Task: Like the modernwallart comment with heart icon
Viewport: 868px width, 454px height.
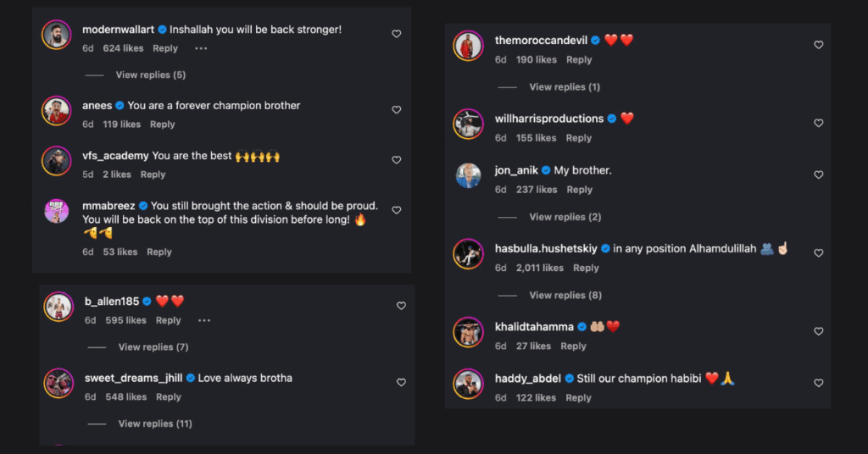Action: [396, 34]
